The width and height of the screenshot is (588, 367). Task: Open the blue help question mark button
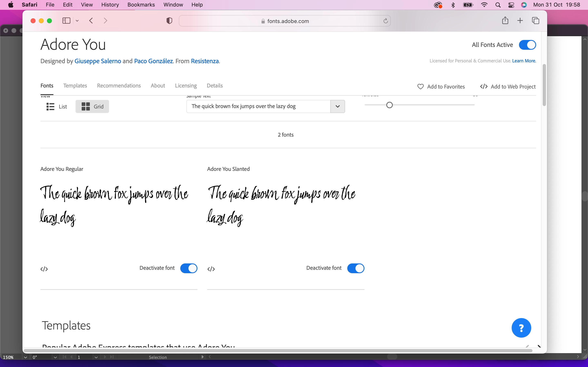click(521, 328)
